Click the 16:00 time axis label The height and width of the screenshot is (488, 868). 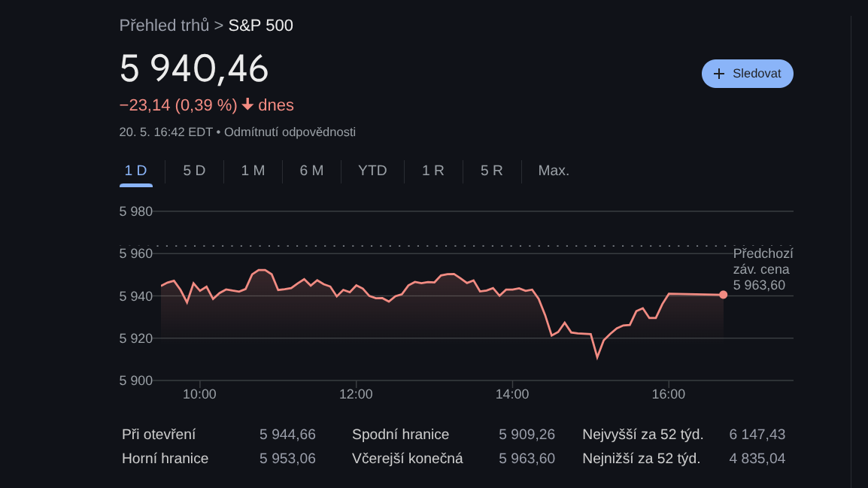(668, 395)
